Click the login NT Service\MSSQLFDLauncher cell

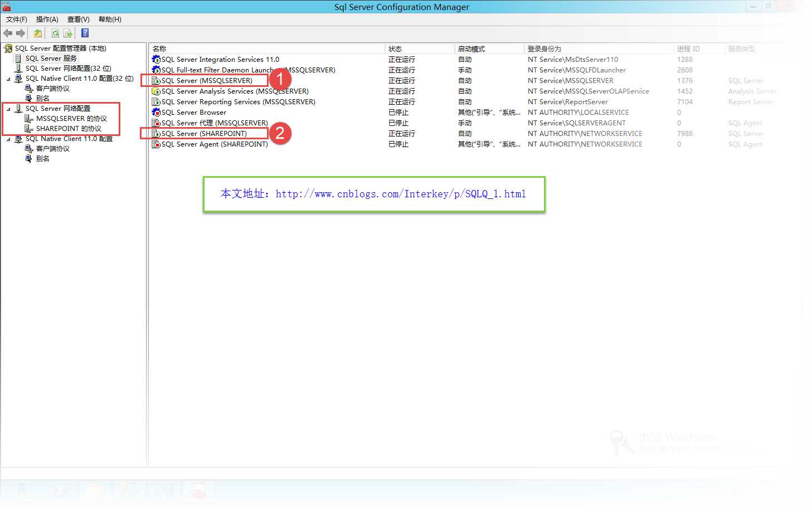point(577,70)
